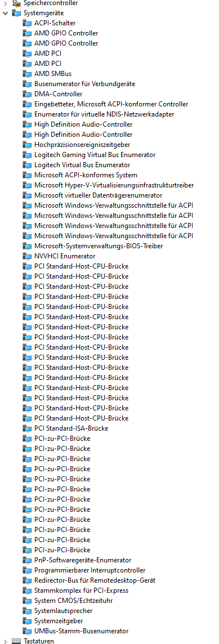This screenshot has width=219, height=644.
Task: Click the ACPI-Schalter device icon
Action: point(27,23)
